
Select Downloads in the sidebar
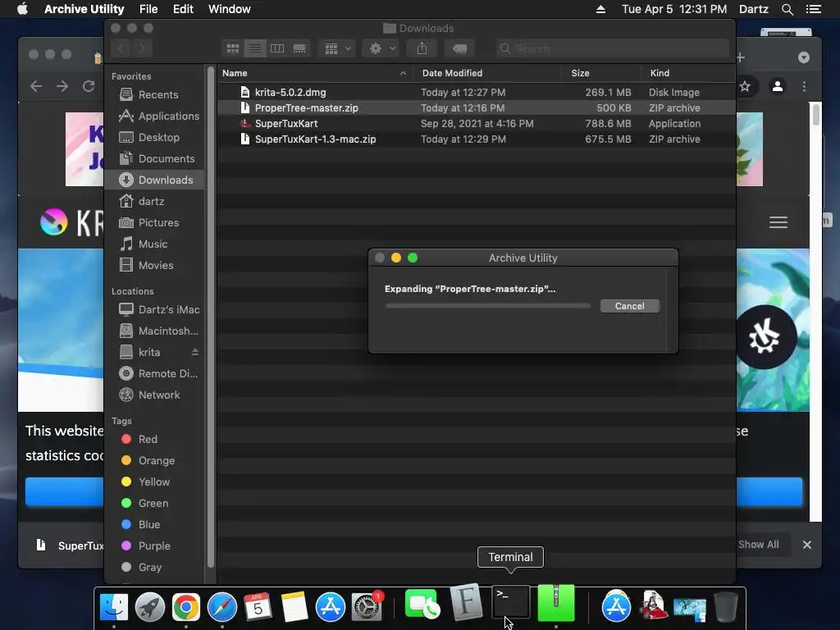click(155, 180)
